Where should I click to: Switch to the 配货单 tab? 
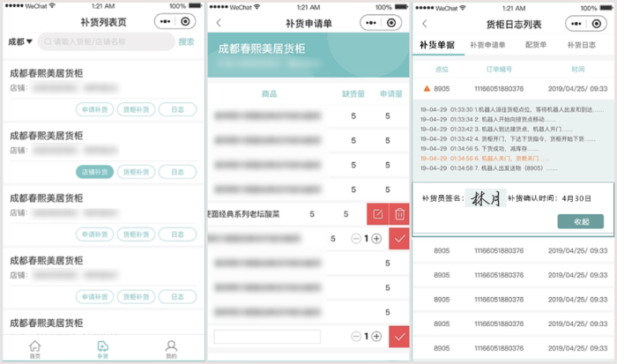coord(537,43)
